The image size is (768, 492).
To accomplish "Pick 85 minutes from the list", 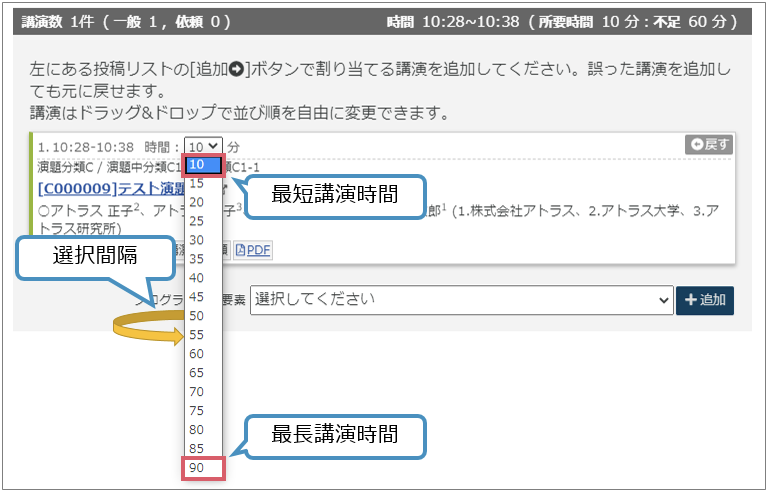I will pyautogui.click(x=203, y=449).
